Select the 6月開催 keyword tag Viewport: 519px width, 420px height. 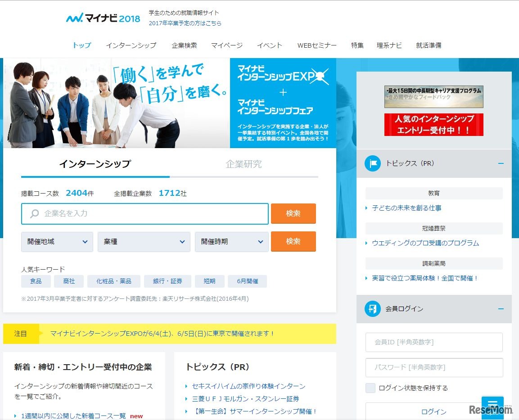tap(247, 281)
